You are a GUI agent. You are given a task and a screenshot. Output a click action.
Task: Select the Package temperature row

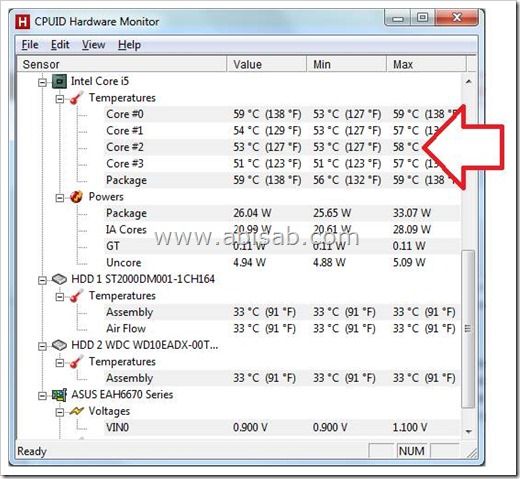[x=282, y=180]
